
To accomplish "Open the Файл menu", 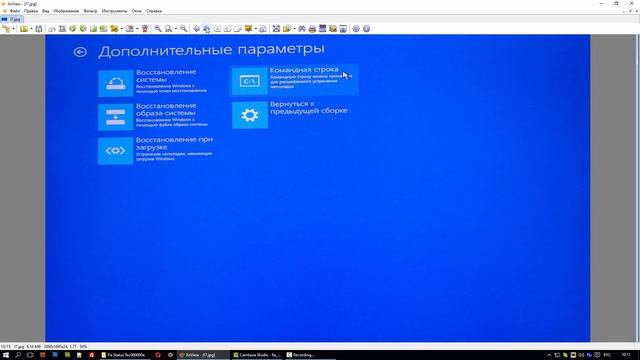I will [x=15, y=11].
